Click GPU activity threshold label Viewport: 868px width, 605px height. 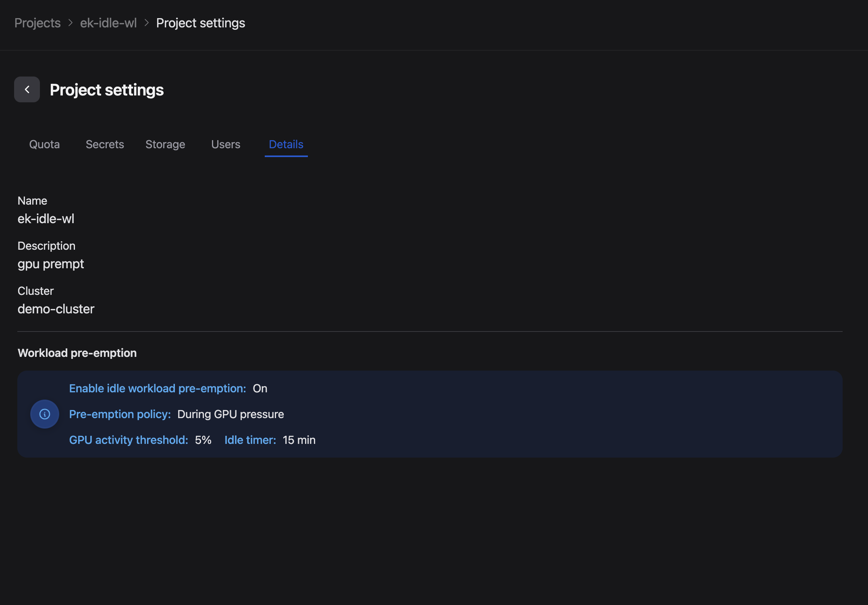tap(129, 440)
